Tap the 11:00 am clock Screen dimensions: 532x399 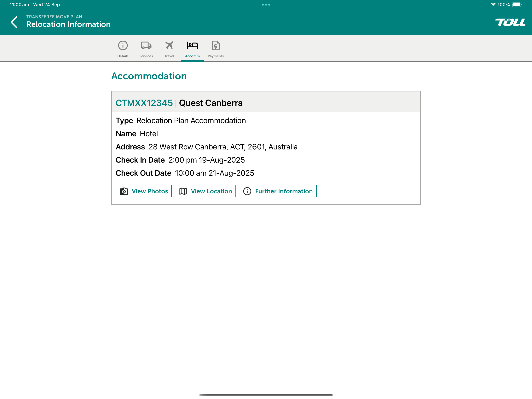(x=19, y=5)
